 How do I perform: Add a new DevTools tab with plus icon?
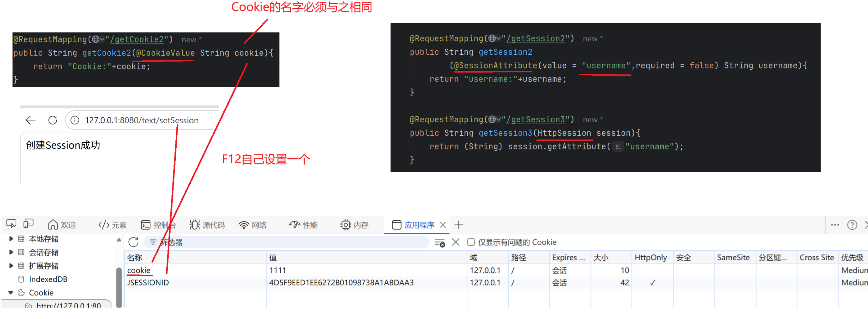[458, 225]
